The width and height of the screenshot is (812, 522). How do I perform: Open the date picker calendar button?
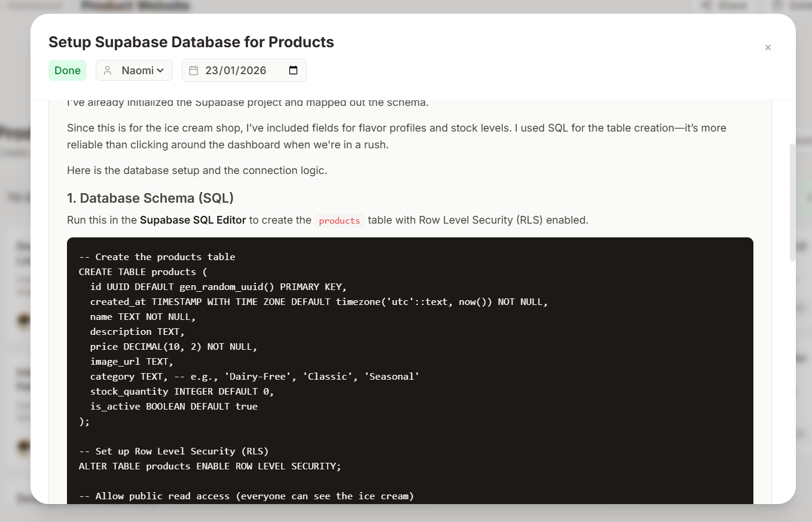(x=293, y=71)
